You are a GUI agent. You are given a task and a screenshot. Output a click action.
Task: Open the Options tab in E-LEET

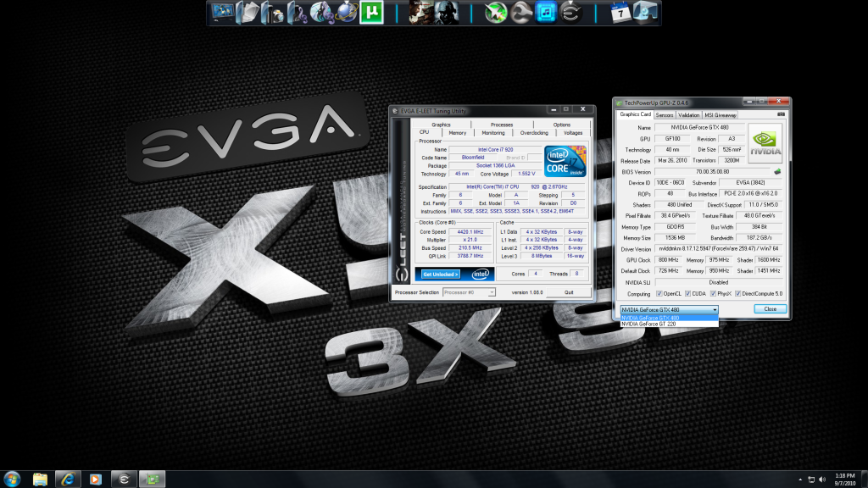[561, 125]
